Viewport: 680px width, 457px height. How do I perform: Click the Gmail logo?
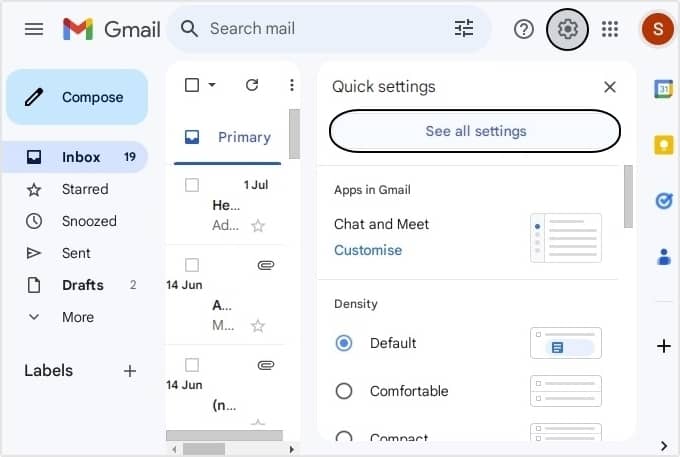(111, 29)
